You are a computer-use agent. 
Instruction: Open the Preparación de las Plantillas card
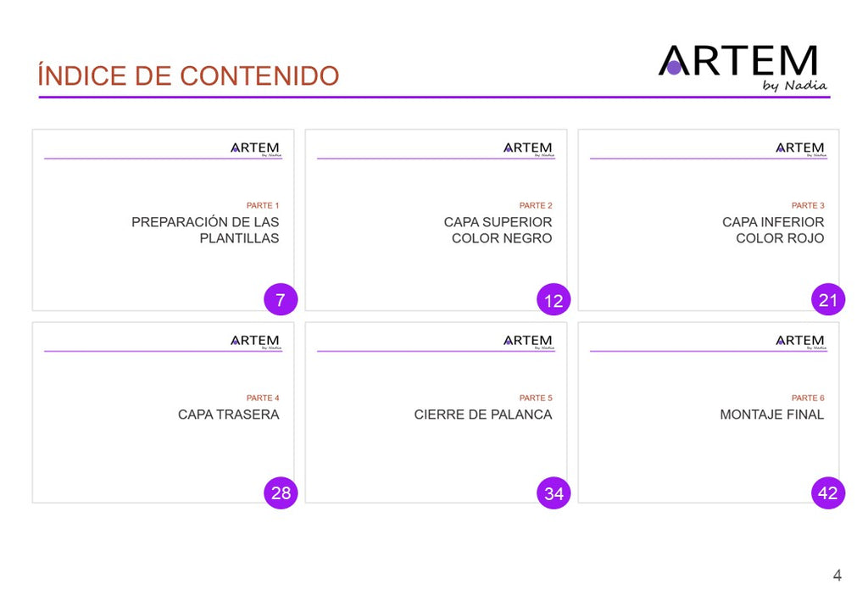click(x=164, y=220)
